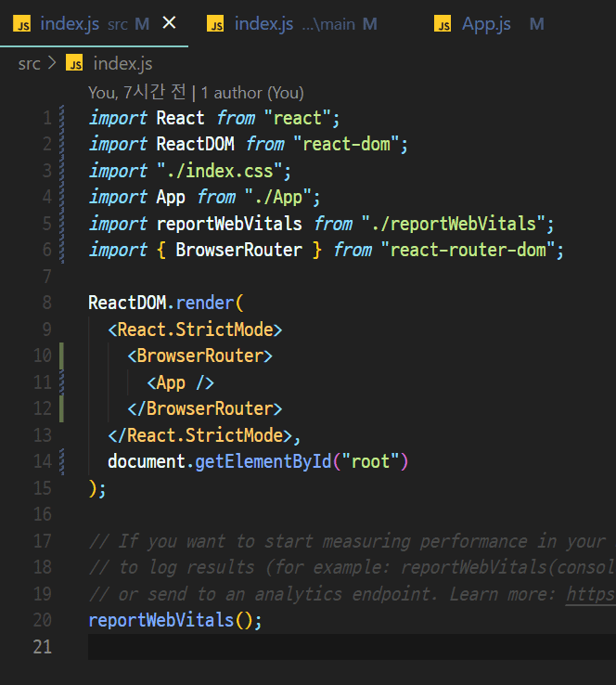Expand the breadcrumb chevron after src

52,63
